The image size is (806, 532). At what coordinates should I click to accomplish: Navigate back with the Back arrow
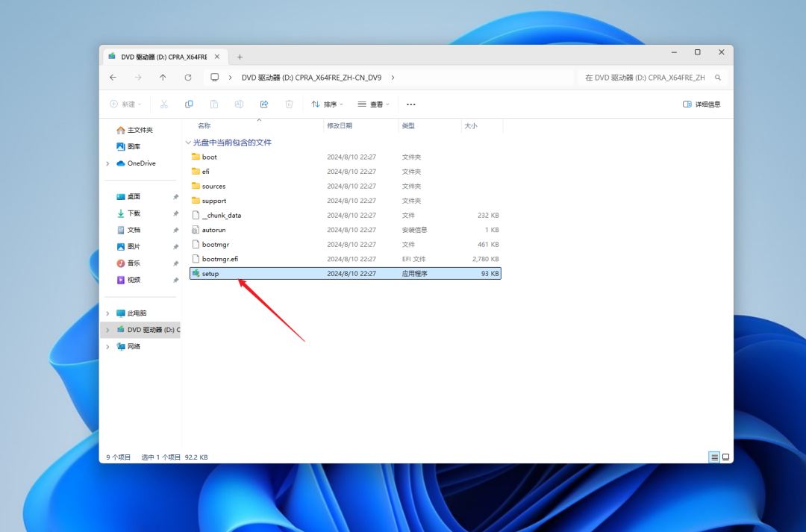coord(113,78)
